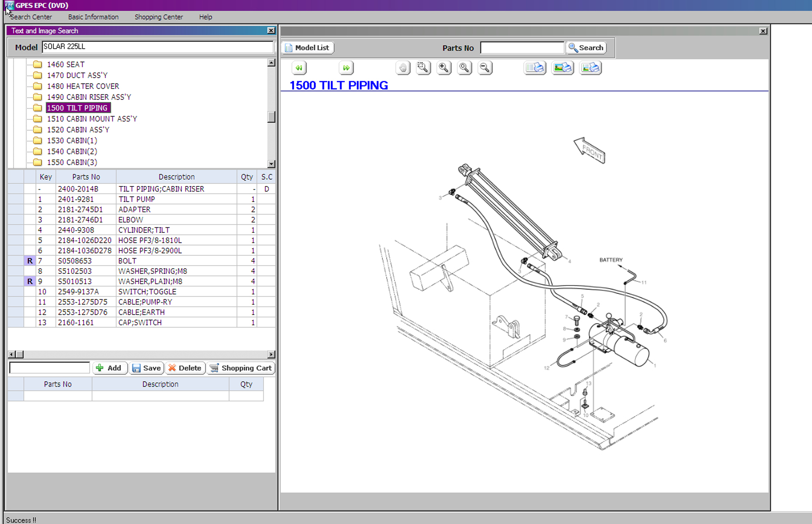
Task: Reset the diagram zoom to original size
Action: [x=464, y=68]
